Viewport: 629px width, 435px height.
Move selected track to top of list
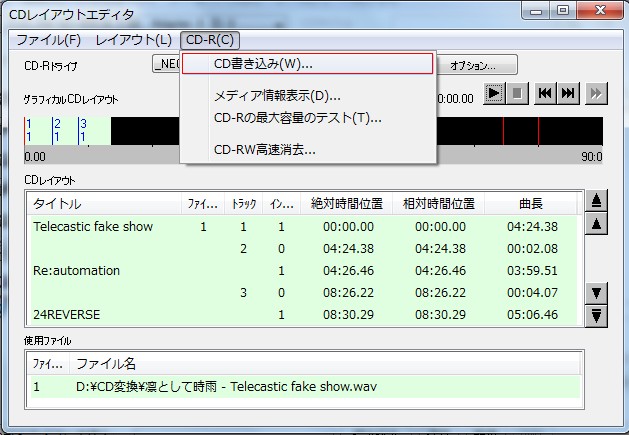(596, 201)
